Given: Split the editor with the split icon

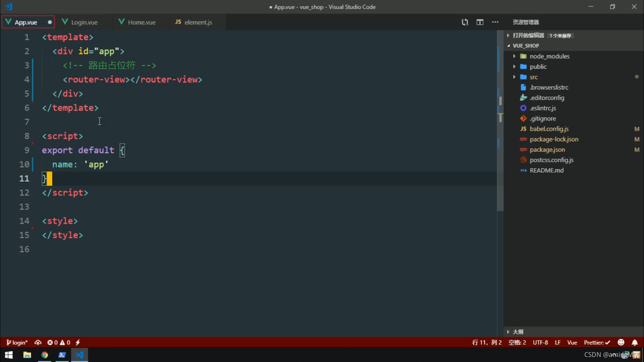Looking at the screenshot, I should pos(480,22).
